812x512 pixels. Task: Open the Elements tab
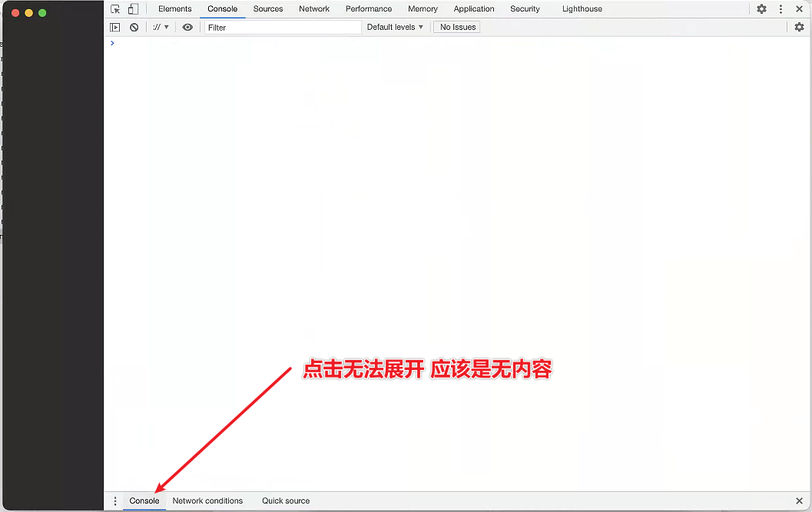point(175,8)
